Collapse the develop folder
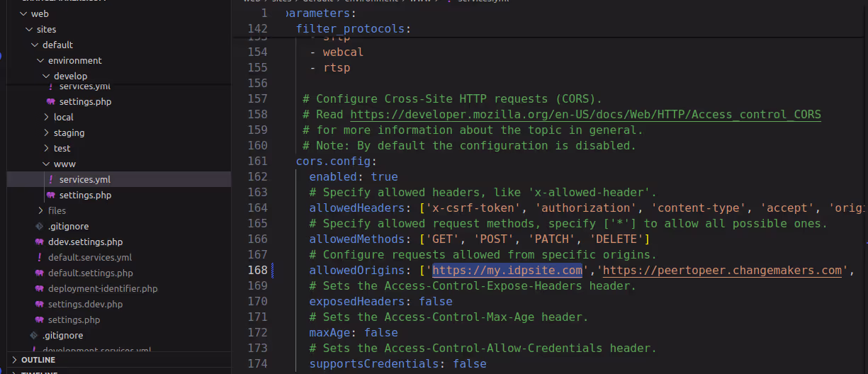This screenshot has height=374, width=868. [x=46, y=76]
